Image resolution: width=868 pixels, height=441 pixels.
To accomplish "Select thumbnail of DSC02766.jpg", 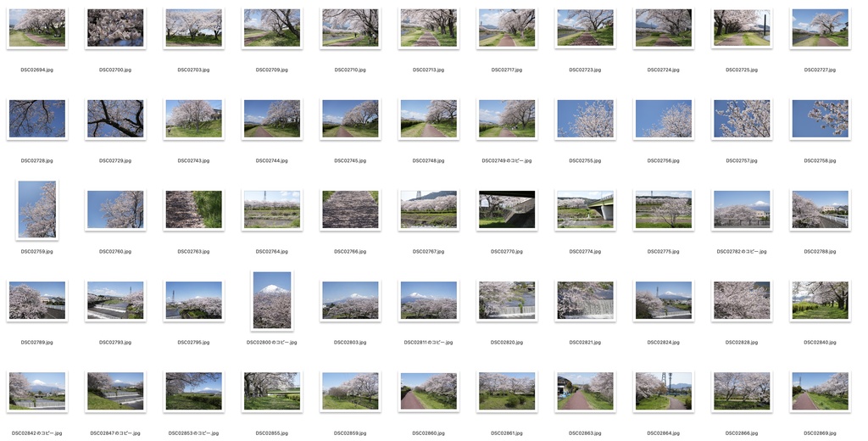I will pos(350,209).
